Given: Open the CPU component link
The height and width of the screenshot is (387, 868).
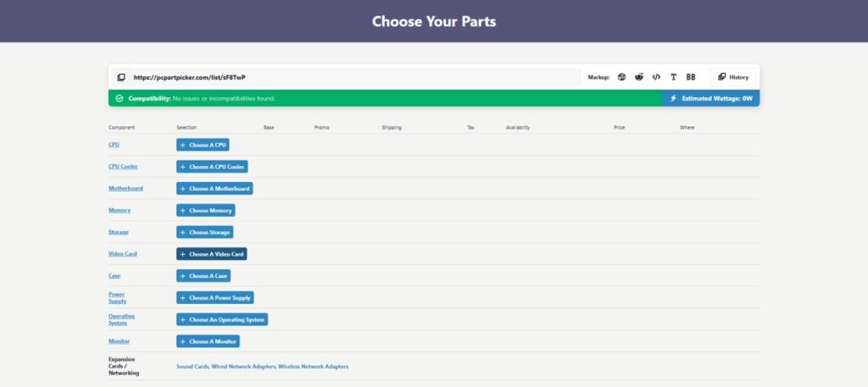Looking at the screenshot, I should click(x=114, y=145).
